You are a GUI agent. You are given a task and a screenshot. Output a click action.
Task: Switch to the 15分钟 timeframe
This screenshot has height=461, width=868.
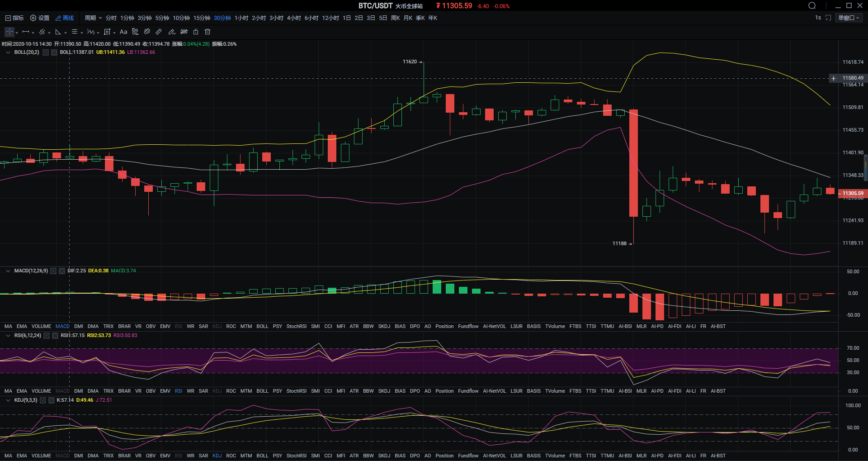[202, 18]
